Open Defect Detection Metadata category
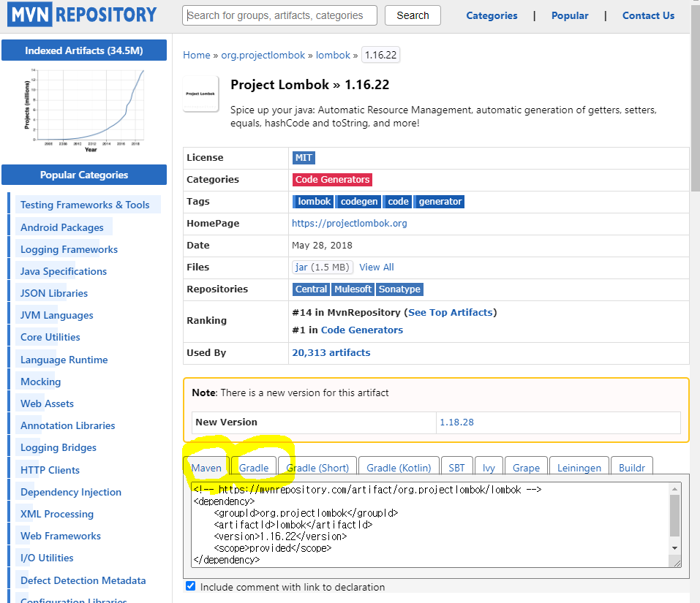The width and height of the screenshot is (700, 603). tap(83, 580)
